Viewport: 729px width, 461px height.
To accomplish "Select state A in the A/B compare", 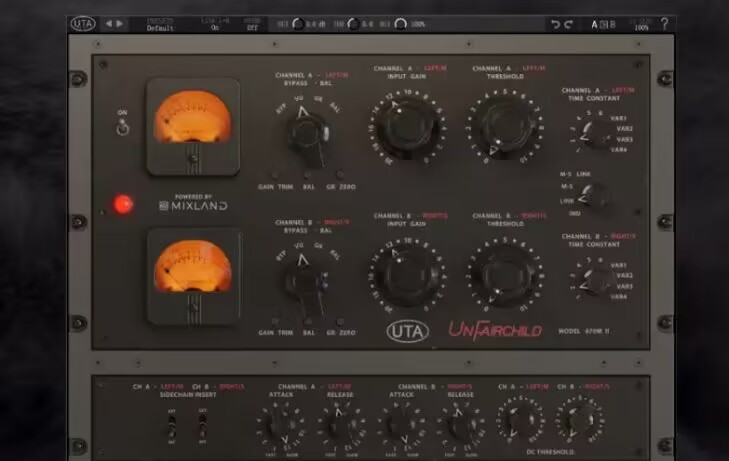I will click(x=594, y=25).
